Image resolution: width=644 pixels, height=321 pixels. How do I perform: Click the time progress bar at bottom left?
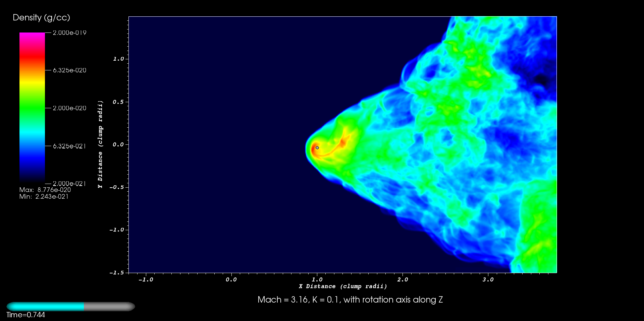[x=71, y=307]
